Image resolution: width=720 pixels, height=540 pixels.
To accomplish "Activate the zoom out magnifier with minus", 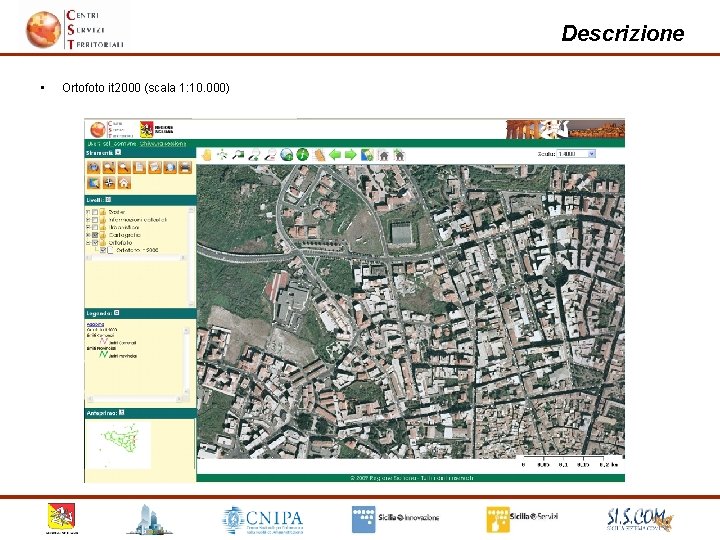I will pyautogui.click(x=270, y=155).
